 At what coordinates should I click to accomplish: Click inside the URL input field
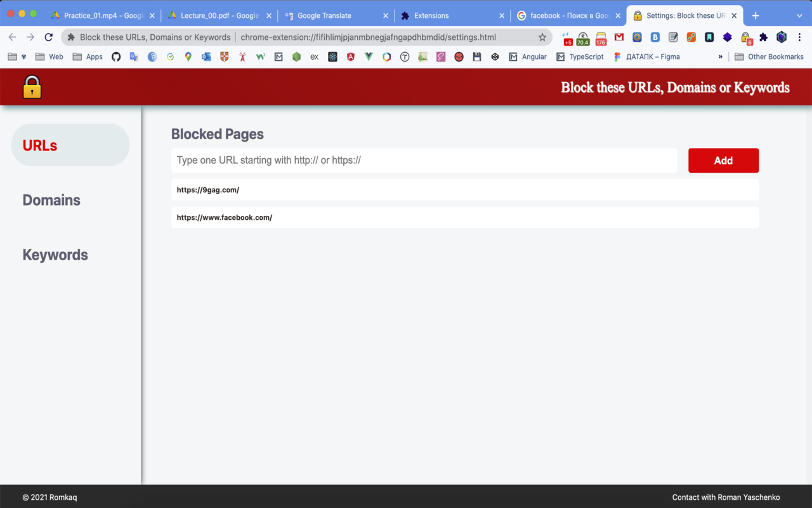424,160
